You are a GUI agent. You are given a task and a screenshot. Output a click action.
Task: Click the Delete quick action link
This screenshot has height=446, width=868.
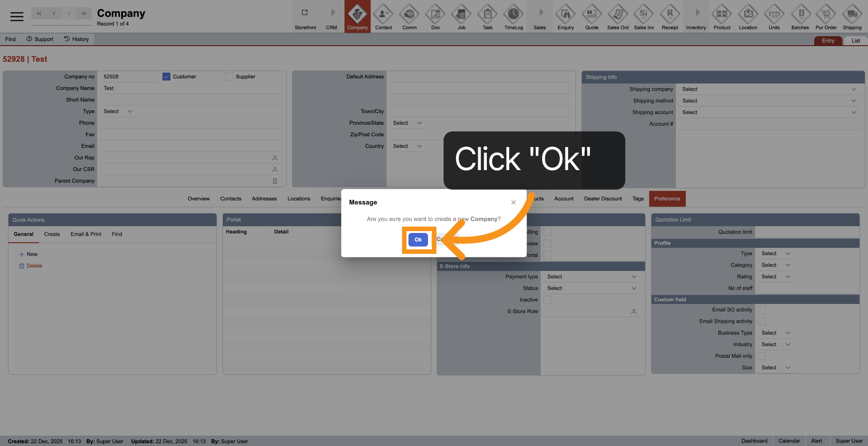pos(34,266)
